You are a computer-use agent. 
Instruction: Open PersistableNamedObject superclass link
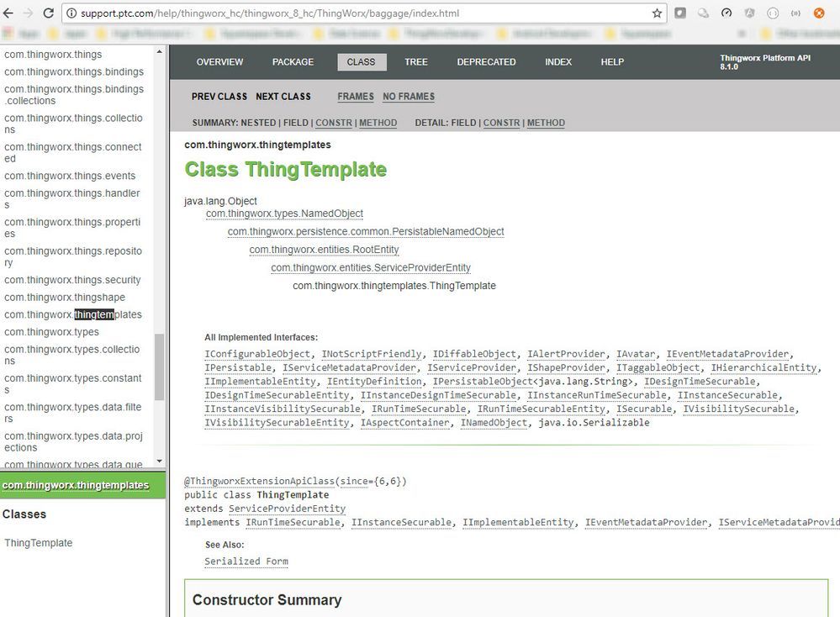pyautogui.click(x=366, y=231)
